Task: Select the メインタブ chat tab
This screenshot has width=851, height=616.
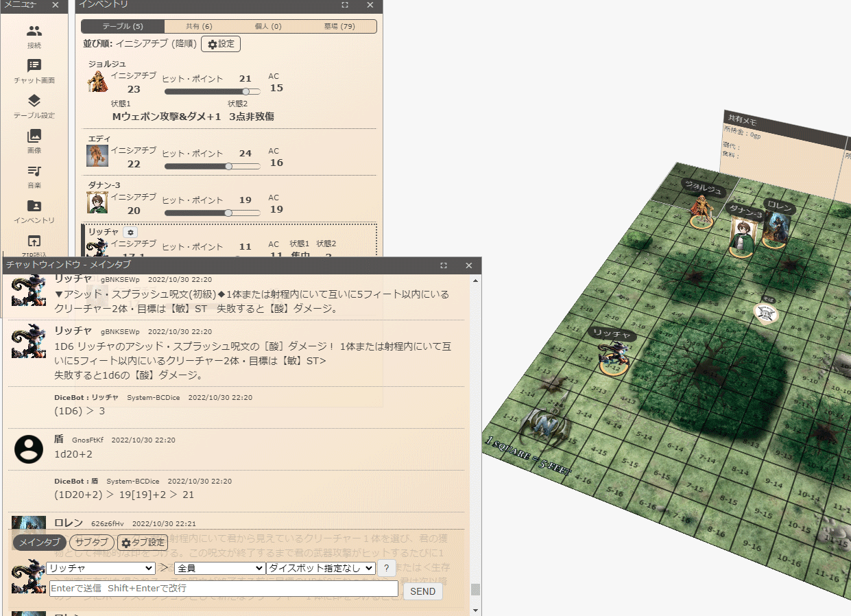Action: click(39, 543)
